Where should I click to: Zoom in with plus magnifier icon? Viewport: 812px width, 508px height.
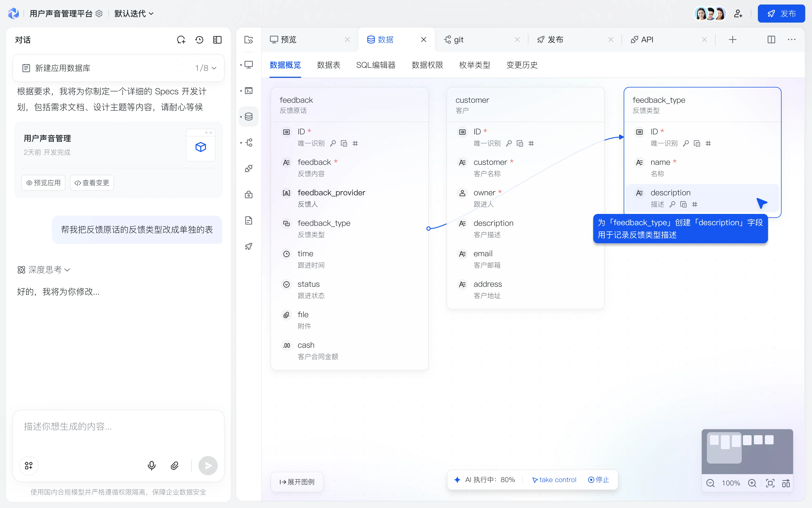click(x=752, y=483)
